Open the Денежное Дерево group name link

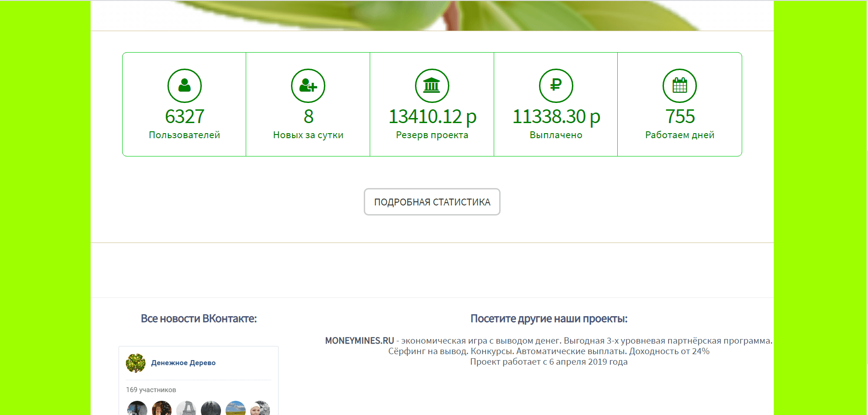(183, 363)
